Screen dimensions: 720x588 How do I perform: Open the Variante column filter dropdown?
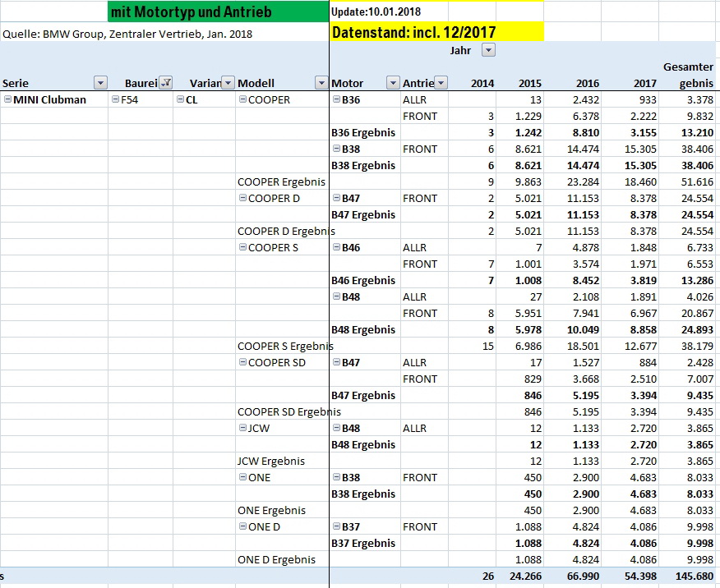pyautogui.click(x=228, y=83)
